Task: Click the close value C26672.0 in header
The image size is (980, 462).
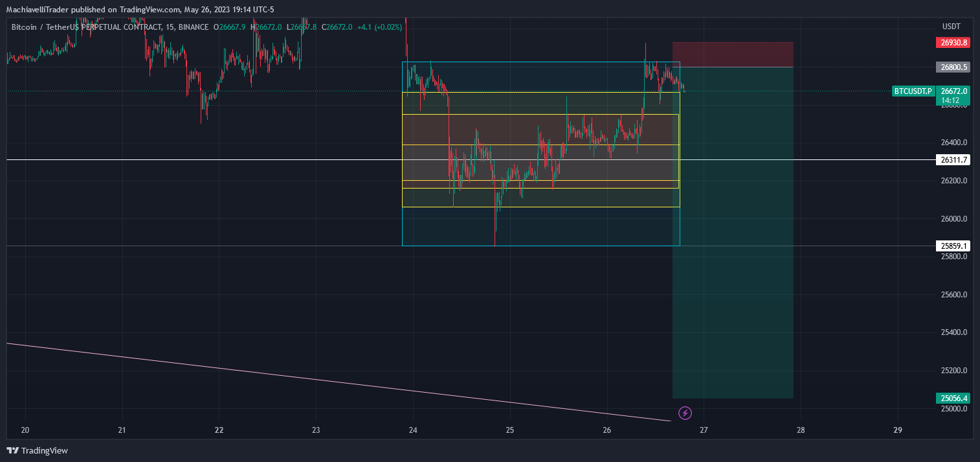Action: click(x=336, y=27)
